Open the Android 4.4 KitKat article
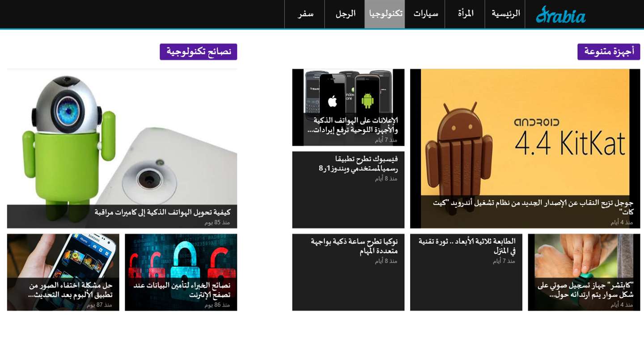 pos(525,148)
